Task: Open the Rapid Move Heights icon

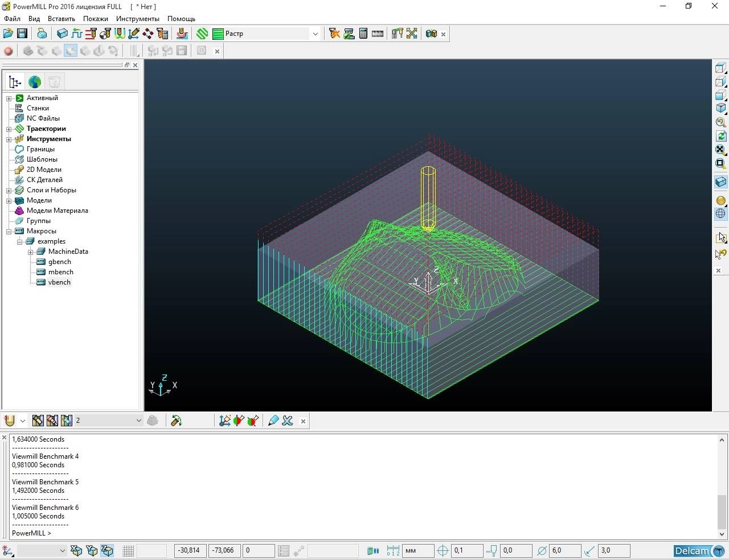Action: click(91, 34)
